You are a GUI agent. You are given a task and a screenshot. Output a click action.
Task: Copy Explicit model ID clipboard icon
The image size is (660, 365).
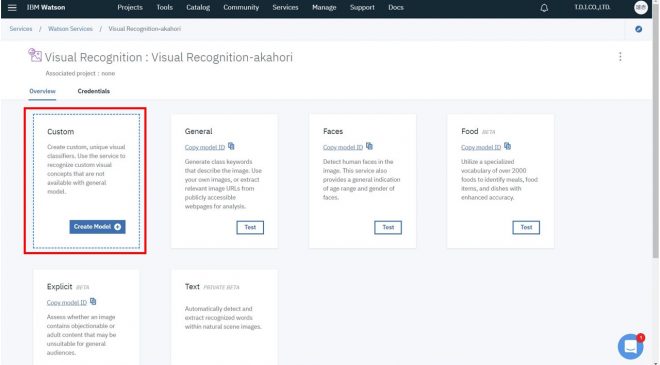[x=93, y=301]
